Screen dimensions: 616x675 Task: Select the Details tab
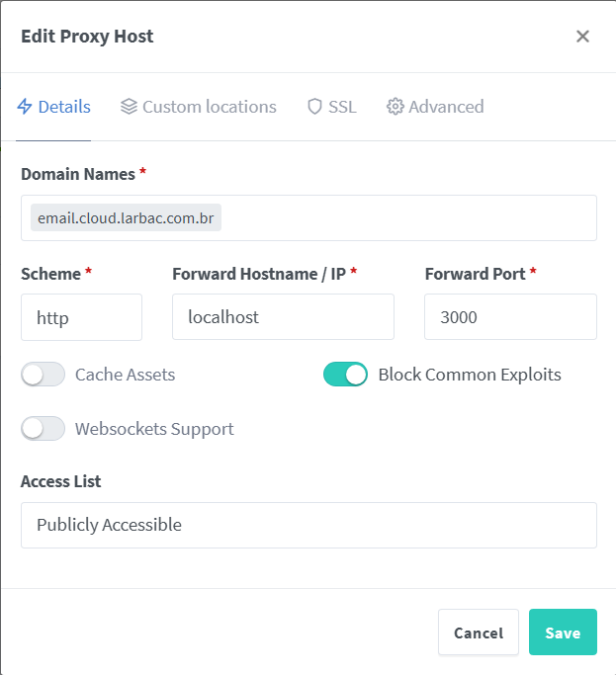[64, 107]
